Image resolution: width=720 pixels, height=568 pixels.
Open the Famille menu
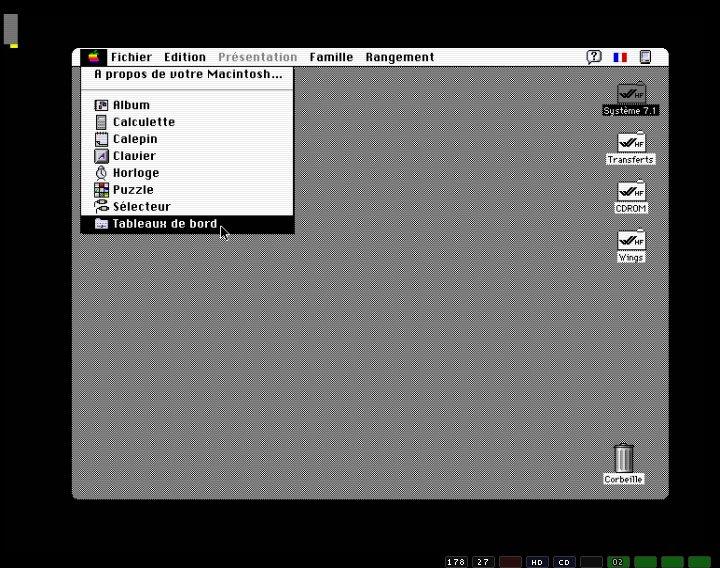(331, 57)
